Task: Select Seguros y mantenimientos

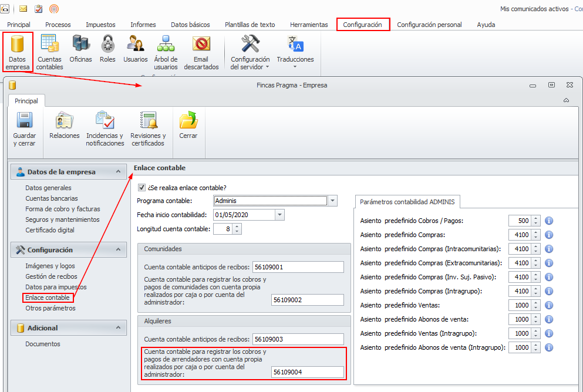Action: (x=62, y=219)
